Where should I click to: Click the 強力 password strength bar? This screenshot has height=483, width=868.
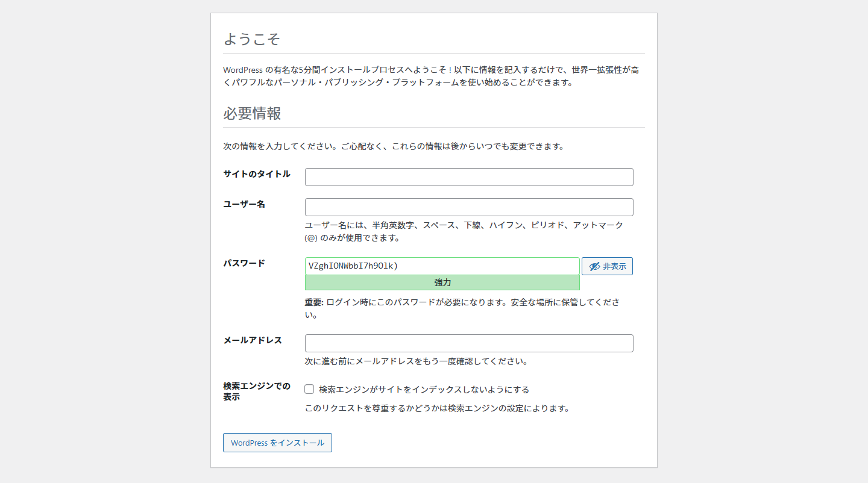[442, 282]
